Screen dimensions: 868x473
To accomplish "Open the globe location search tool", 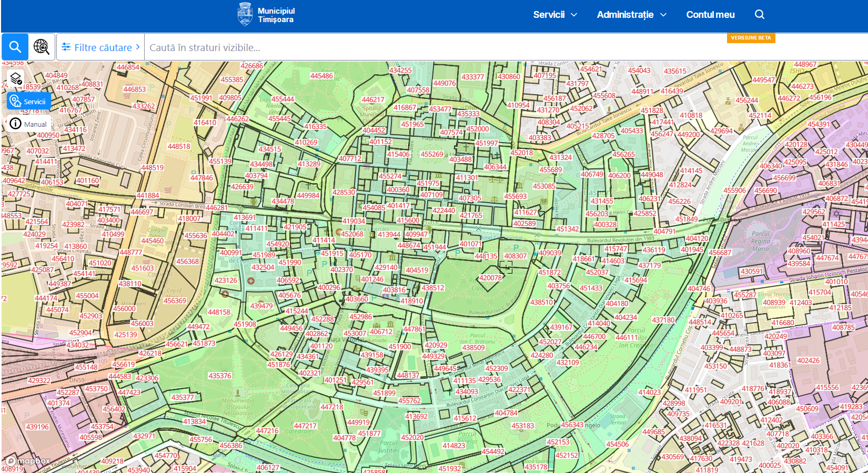I will coord(42,47).
